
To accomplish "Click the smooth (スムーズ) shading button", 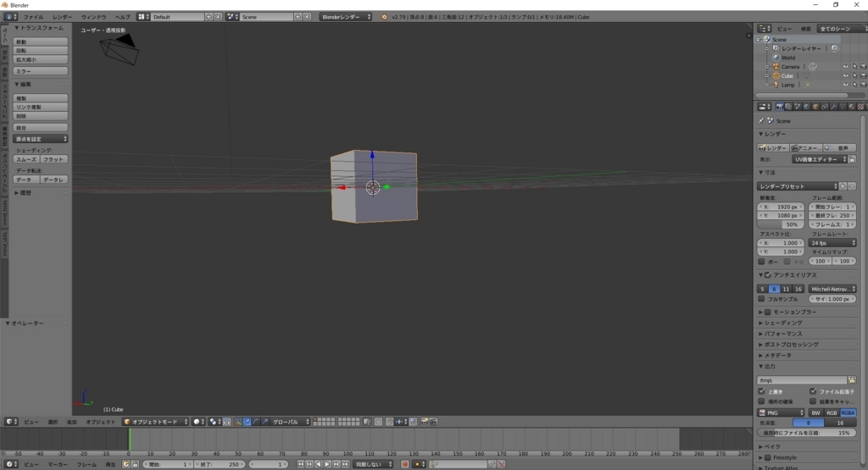I will (x=26, y=159).
